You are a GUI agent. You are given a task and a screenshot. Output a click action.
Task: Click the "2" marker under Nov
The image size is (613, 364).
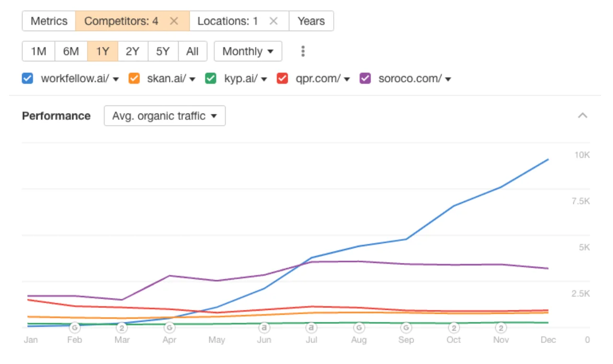pyautogui.click(x=500, y=328)
